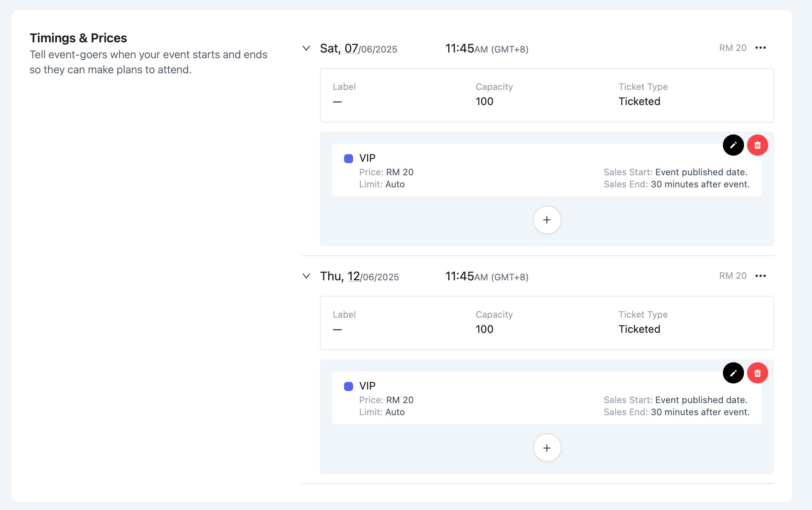Click the VIP color swatch in second timing
Viewport: 812px width, 510px height.
348,386
